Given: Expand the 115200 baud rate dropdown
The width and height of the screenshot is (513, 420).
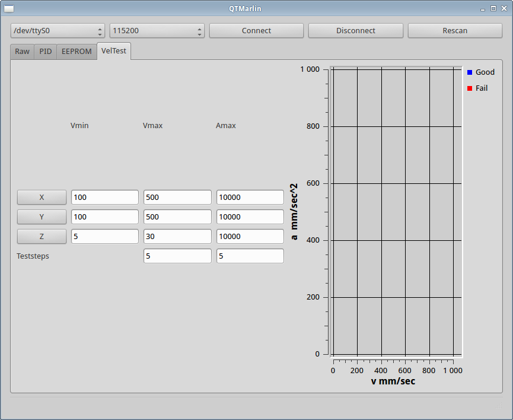Looking at the screenshot, I should pos(157,31).
